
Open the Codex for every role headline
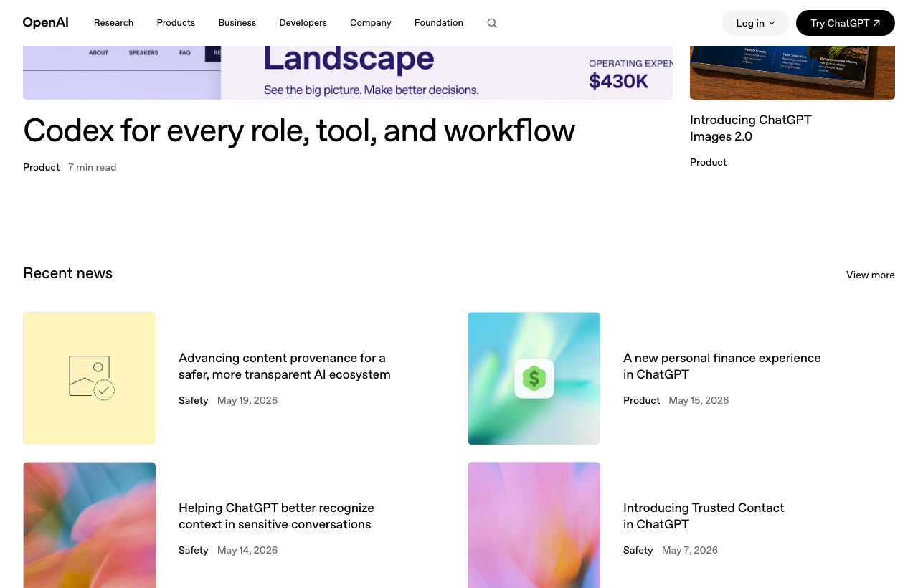pos(299,131)
